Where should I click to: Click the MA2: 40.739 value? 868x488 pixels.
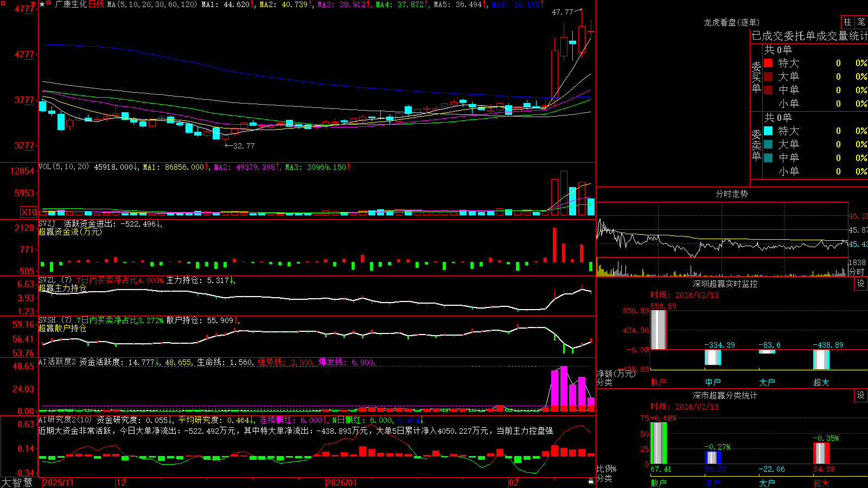(284, 4)
